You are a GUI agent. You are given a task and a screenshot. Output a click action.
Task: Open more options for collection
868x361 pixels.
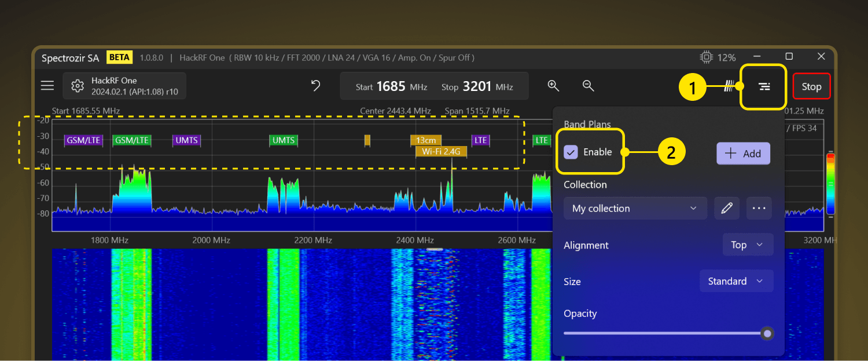point(759,208)
